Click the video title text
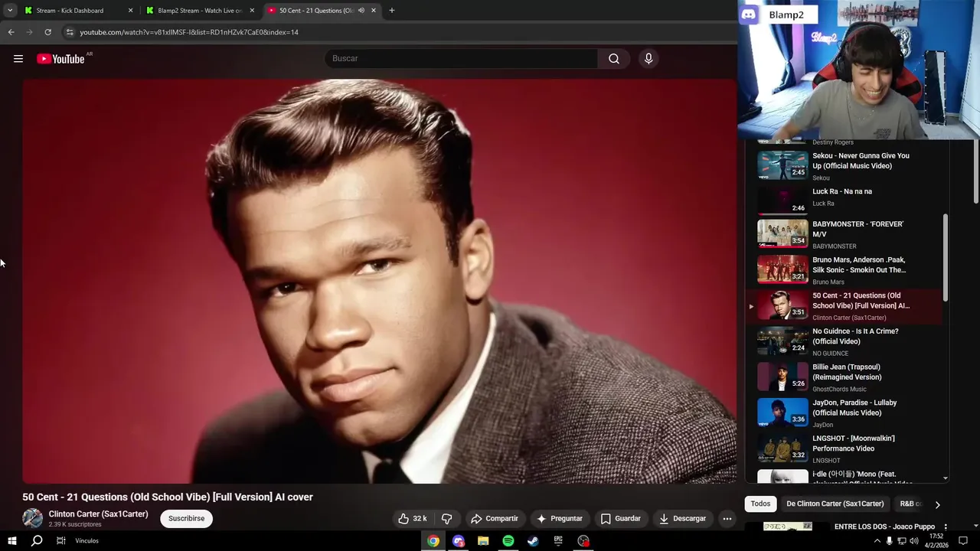Viewport: 980px width, 551px height. (168, 497)
